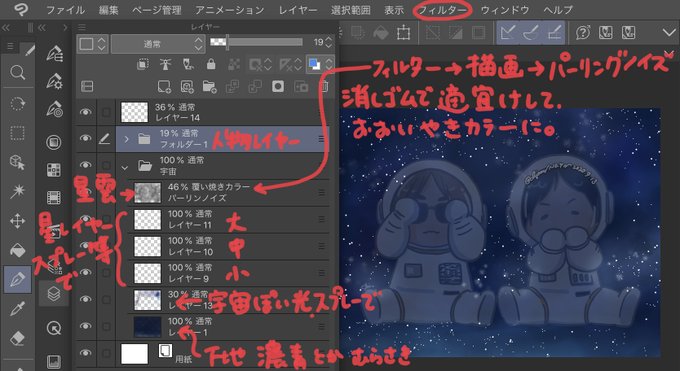Select the Pen tool
Viewport: 680px width, 371px height.
pos(17,279)
